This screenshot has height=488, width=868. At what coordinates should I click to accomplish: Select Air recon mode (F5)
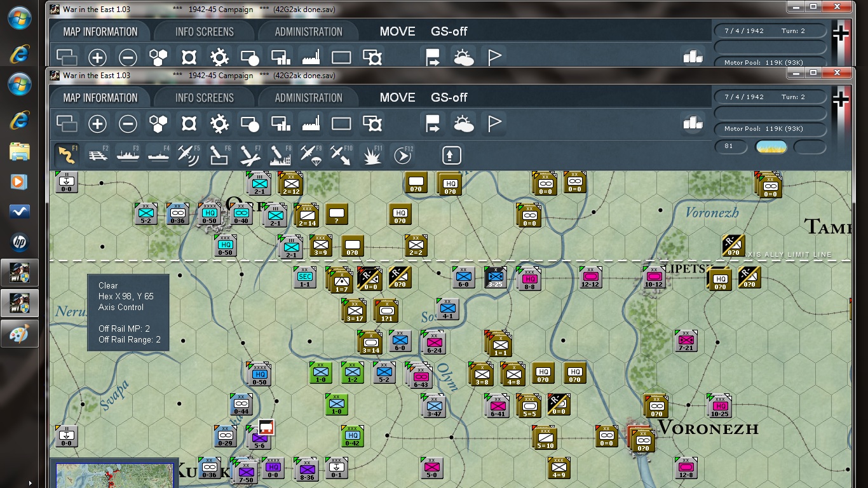(x=189, y=154)
